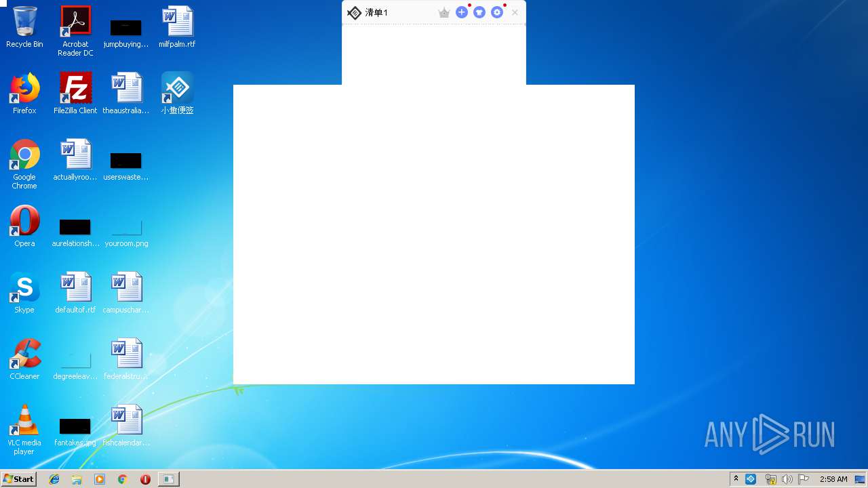The height and width of the screenshot is (488, 868).
Task: Open Action Center flag icon
Action: (x=804, y=479)
